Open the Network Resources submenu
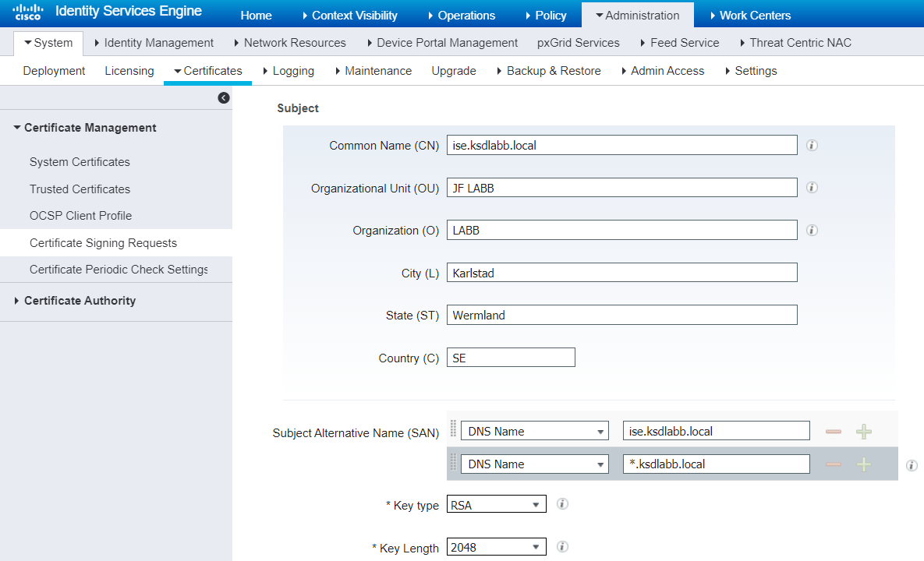Viewport: 924px width, 561px height. tap(290, 43)
